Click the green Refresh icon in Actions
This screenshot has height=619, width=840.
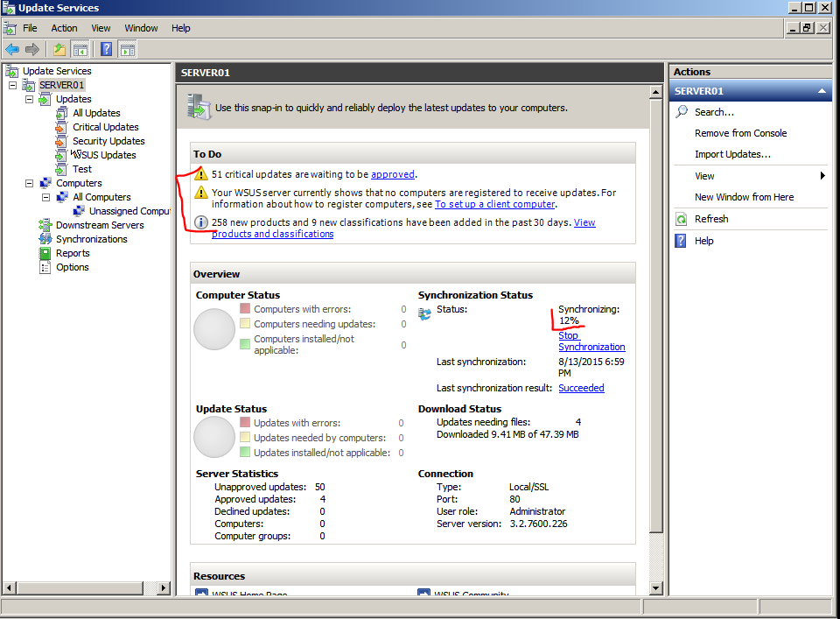tap(682, 219)
